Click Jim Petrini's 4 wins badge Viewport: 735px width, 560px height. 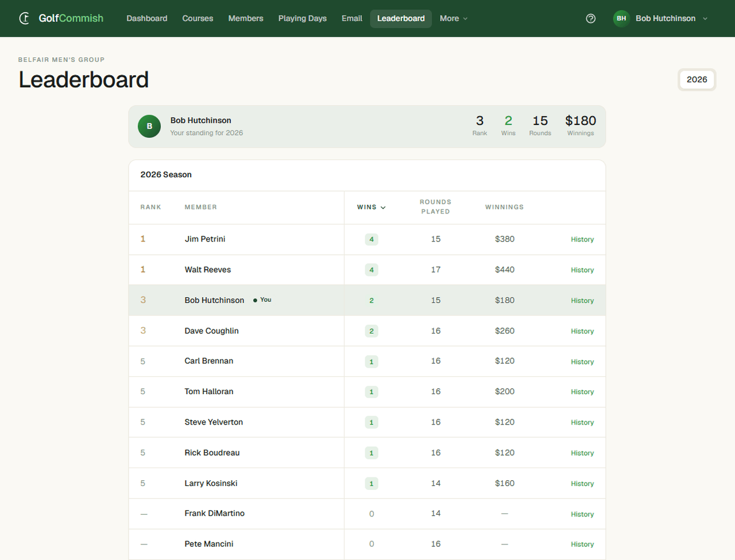coord(372,239)
